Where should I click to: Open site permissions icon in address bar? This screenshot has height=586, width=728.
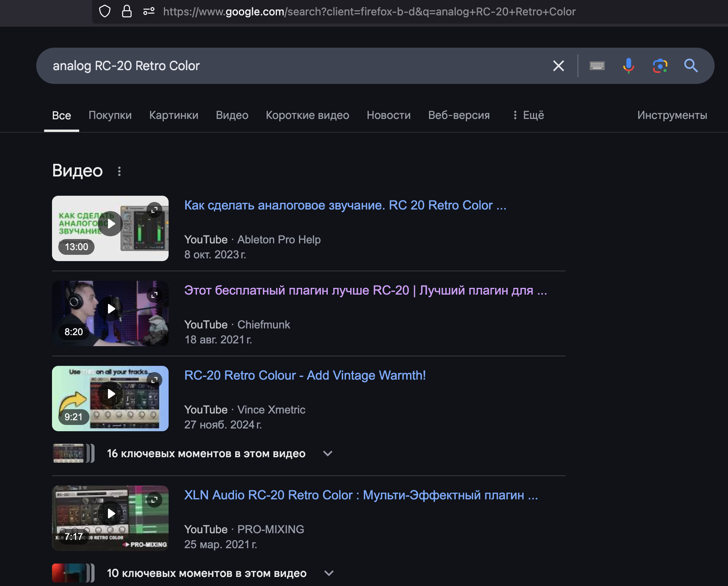[149, 11]
